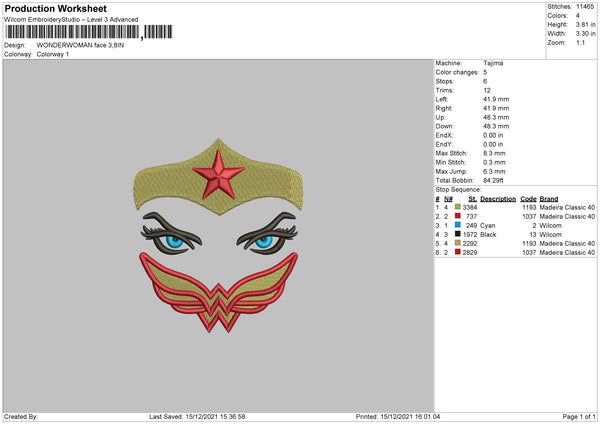Click 'Madeira Classic 40' in stop row 1
The width and height of the screenshot is (600, 424).
[x=567, y=207]
